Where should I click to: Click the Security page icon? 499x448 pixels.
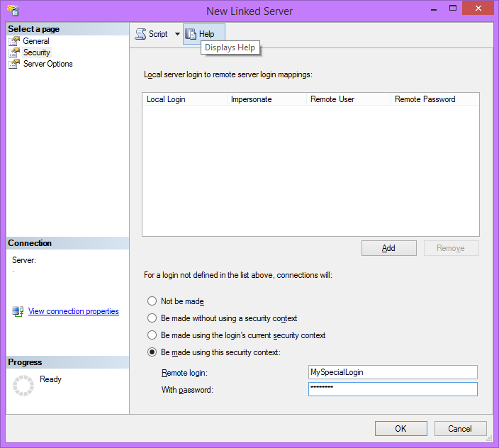14,52
